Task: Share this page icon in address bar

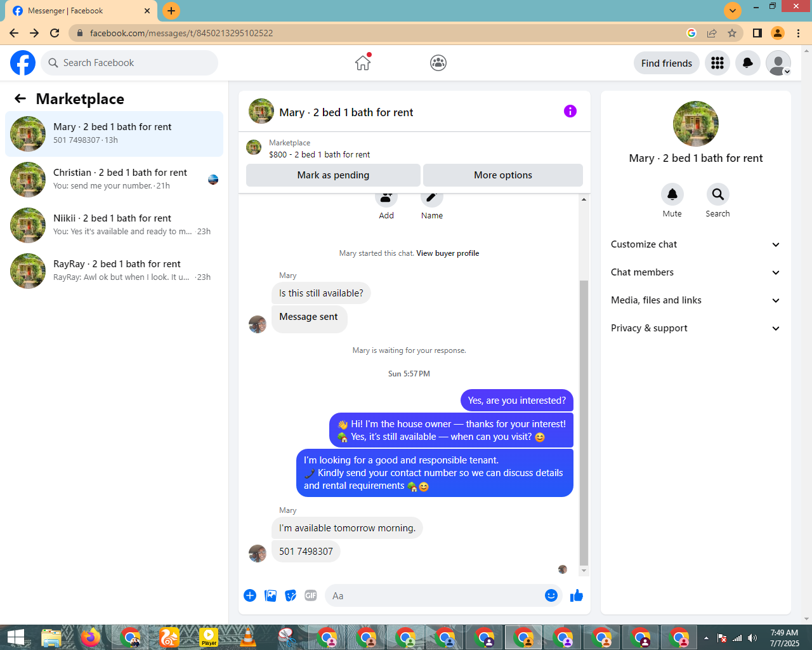Action: [712, 33]
